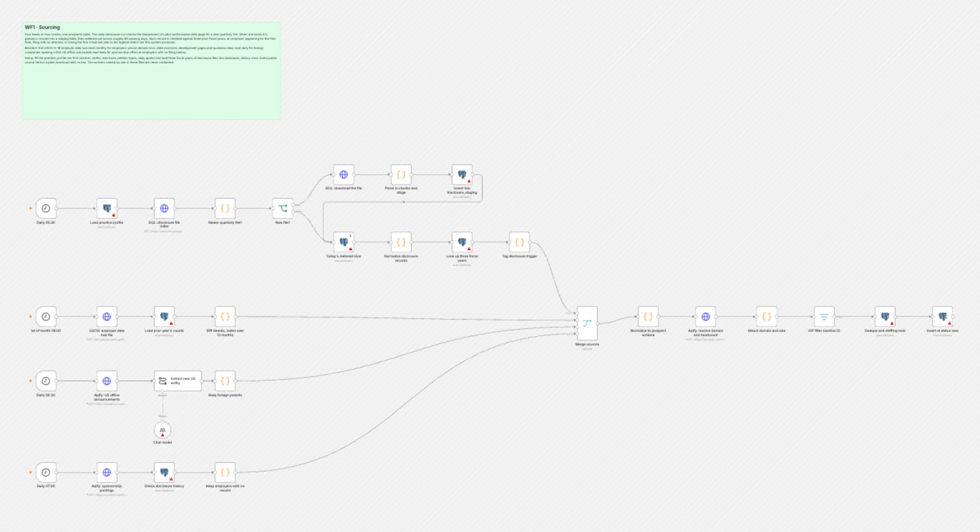The height and width of the screenshot is (532, 980).
Task: Open the 'Insert into disclosure_staging' Postgres node
Action: (462, 175)
